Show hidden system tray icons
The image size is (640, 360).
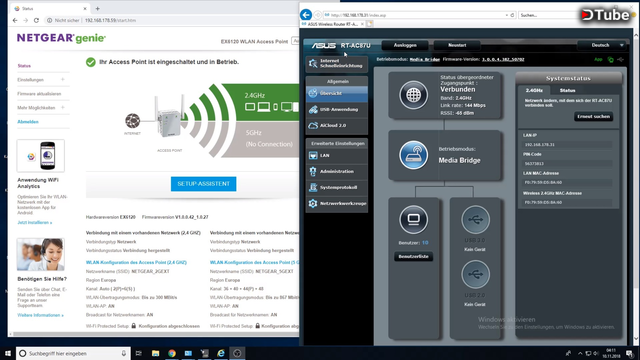(580, 353)
